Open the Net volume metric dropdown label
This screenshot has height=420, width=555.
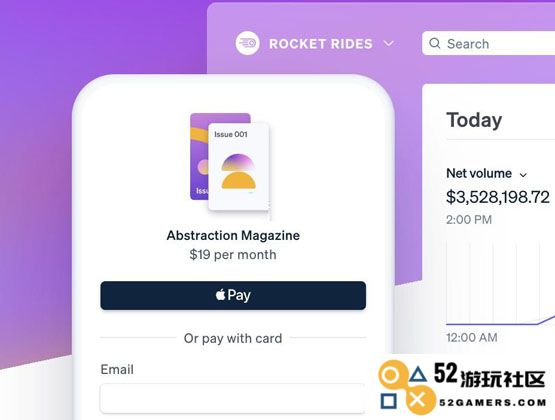click(x=479, y=173)
